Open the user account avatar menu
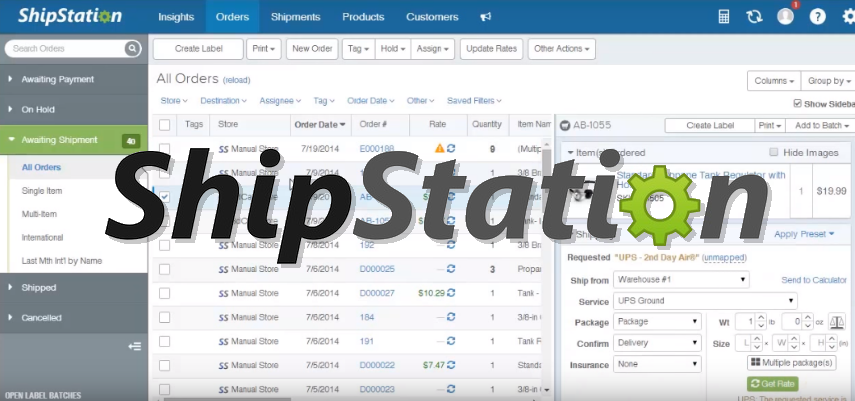This screenshot has width=855, height=401. (x=785, y=16)
